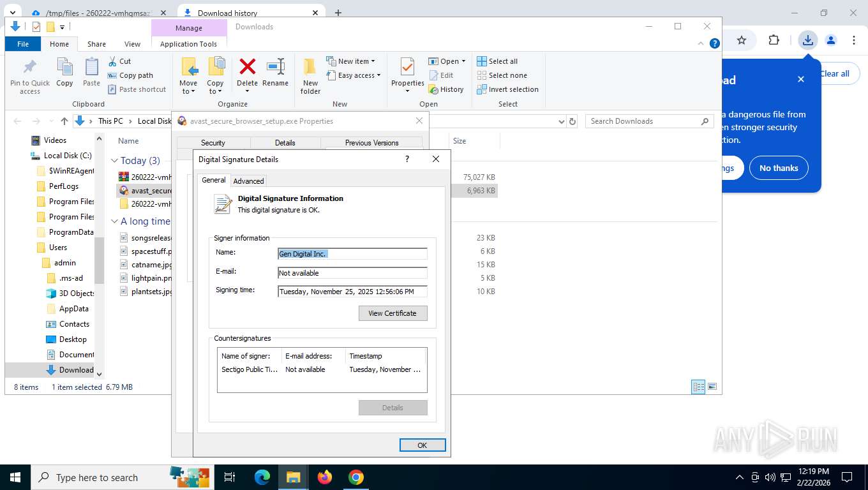Click the signer Name field
This screenshot has height=490, width=868.
352,254
